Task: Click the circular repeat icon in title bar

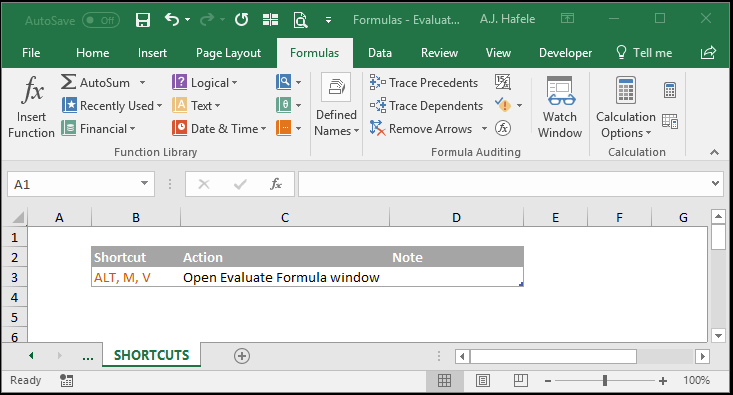Action: point(241,20)
